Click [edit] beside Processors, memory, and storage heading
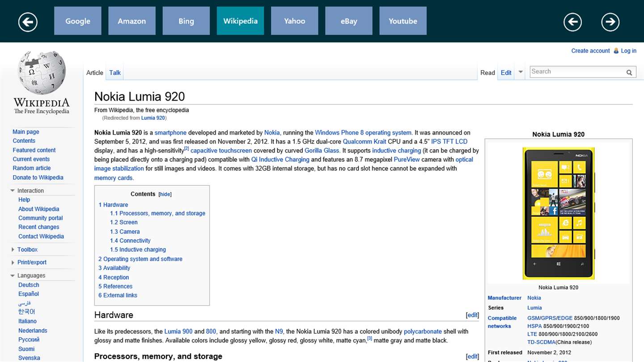This screenshot has height=362, width=644. [x=472, y=356]
